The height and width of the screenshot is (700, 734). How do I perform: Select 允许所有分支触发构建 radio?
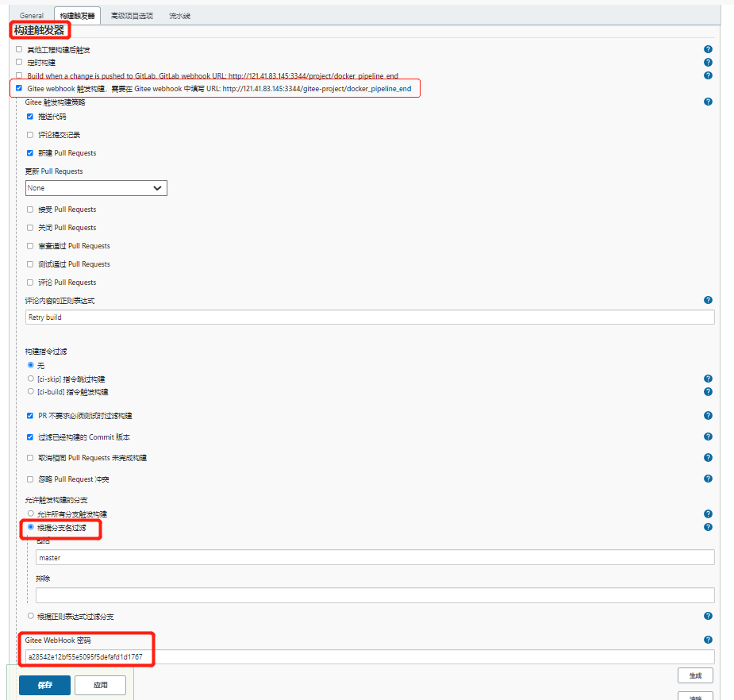[31, 513]
